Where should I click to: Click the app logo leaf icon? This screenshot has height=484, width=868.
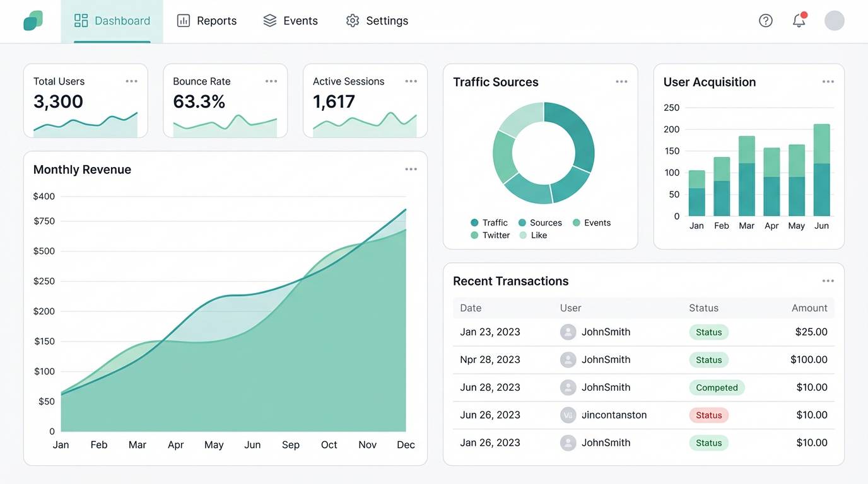(x=32, y=20)
